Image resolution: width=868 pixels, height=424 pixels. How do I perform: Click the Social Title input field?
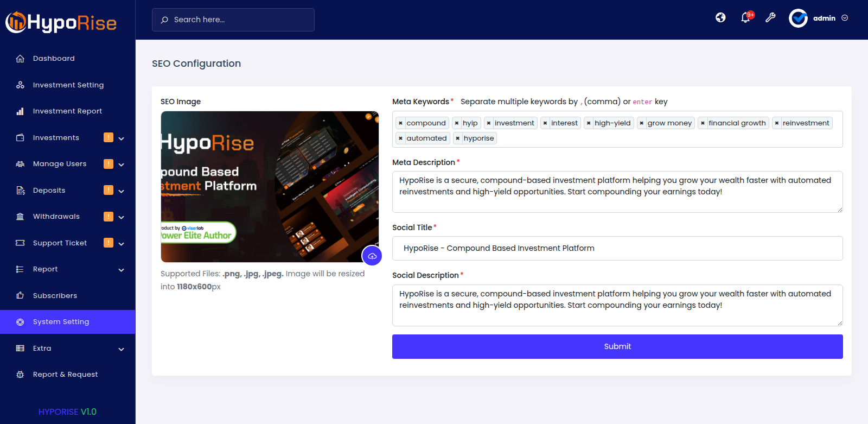617,248
